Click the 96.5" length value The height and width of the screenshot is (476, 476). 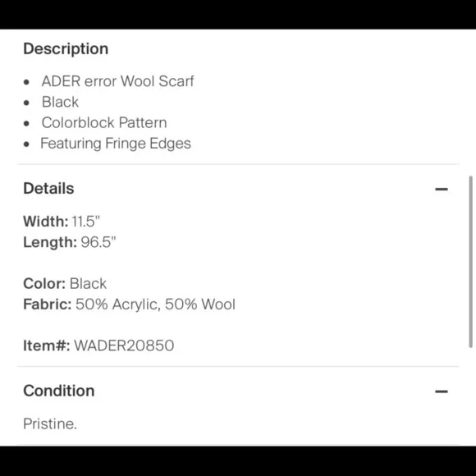[x=98, y=242]
